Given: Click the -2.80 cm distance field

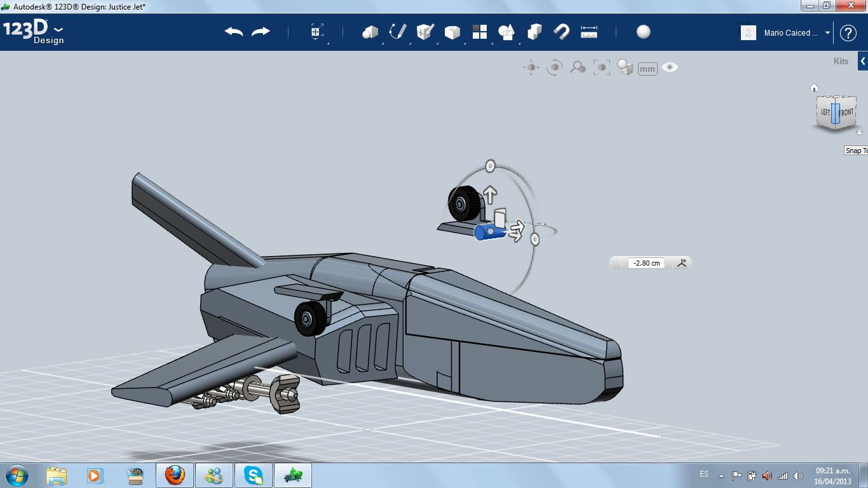Looking at the screenshot, I should click(647, 263).
